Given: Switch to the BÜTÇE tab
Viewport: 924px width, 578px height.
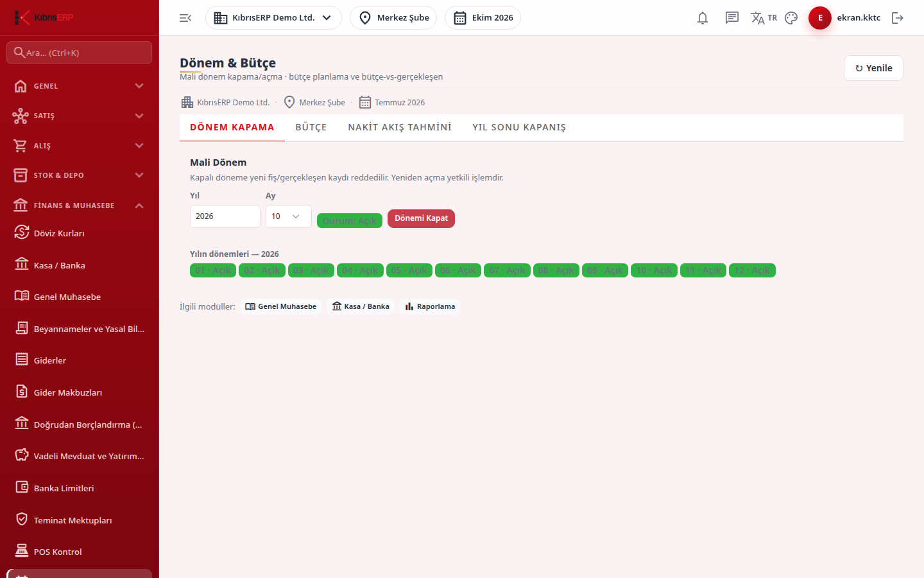Looking at the screenshot, I should pyautogui.click(x=311, y=128).
